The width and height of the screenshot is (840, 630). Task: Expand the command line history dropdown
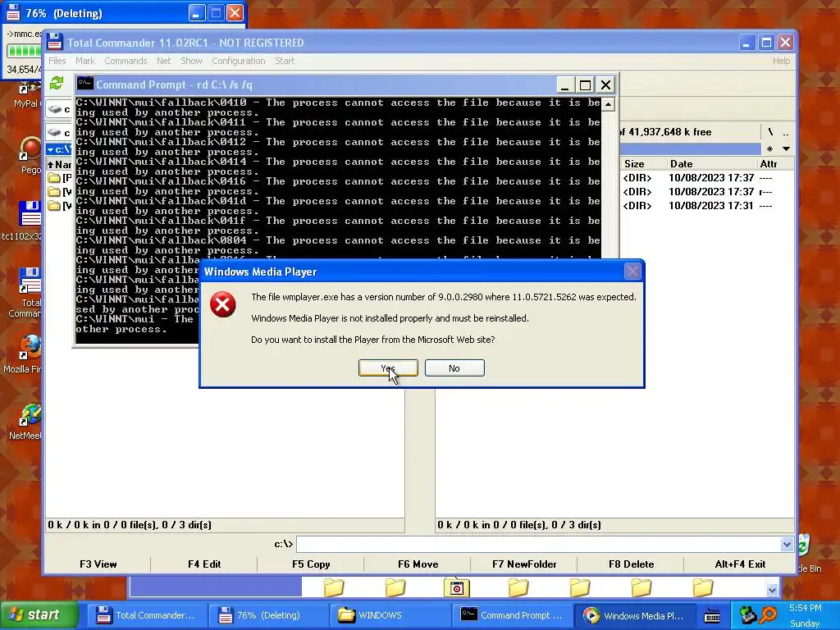tap(786, 545)
